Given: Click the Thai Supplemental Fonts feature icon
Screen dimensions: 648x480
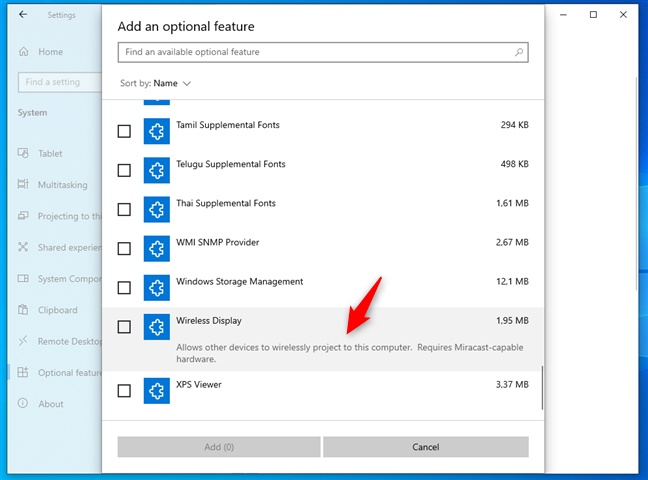Looking at the screenshot, I should coord(157,209).
